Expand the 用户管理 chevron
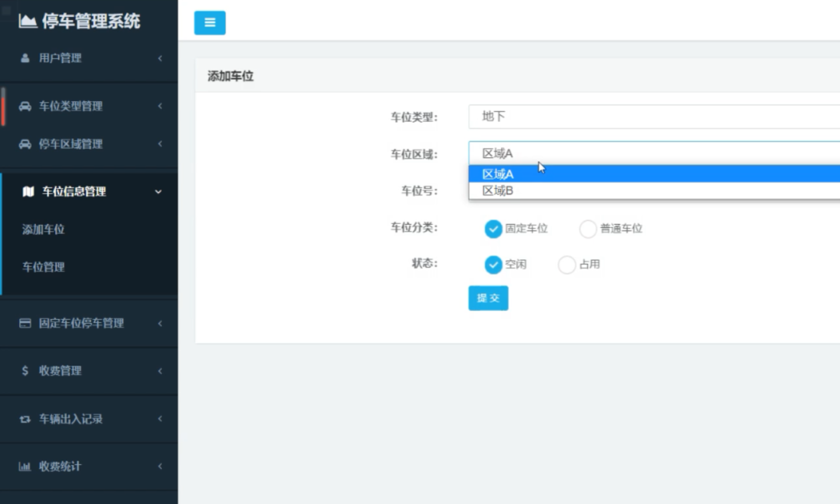 pos(159,58)
